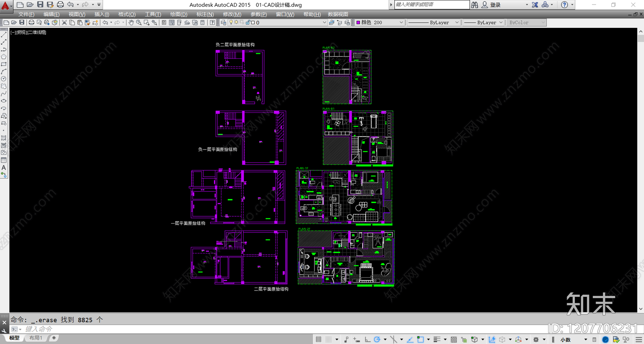Select the Rectangle draw tool
Image resolution: width=644 pixels, height=344 pixels.
point(4,64)
